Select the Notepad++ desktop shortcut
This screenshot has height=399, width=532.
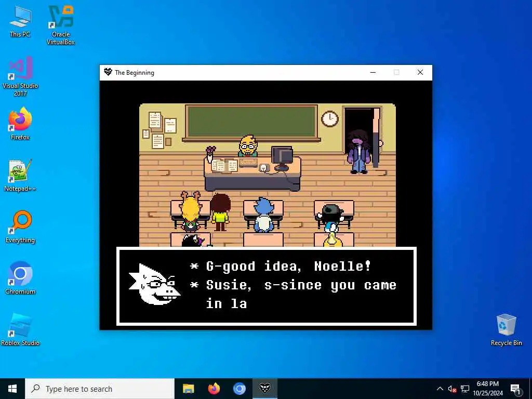click(x=20, y=176)
